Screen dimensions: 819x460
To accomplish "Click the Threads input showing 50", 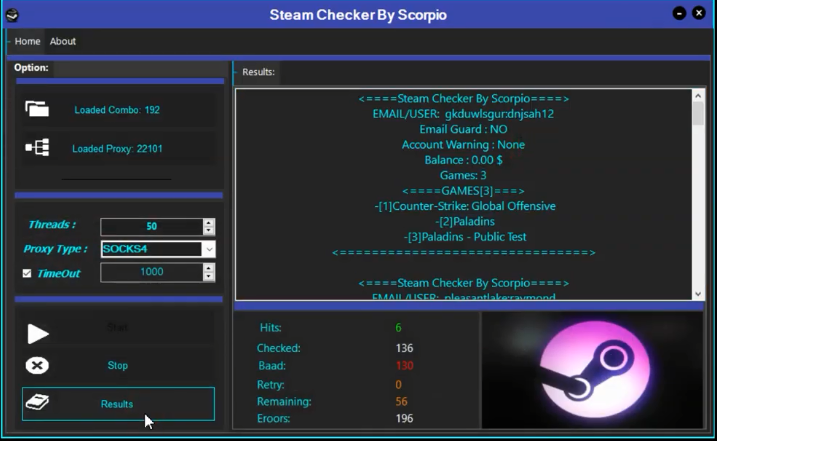I will [x=151, y=227].
